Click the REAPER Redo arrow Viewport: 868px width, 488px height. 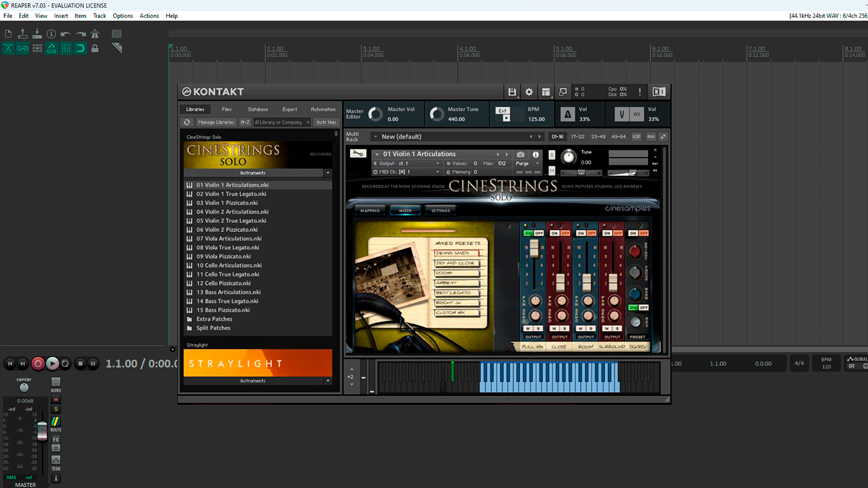pyautogui.click(x=81, y=34)
